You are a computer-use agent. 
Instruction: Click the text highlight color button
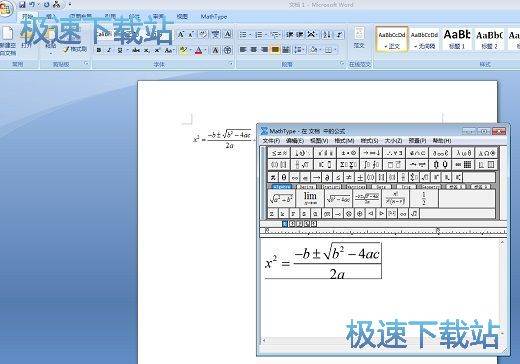click(x=183, y=50)
